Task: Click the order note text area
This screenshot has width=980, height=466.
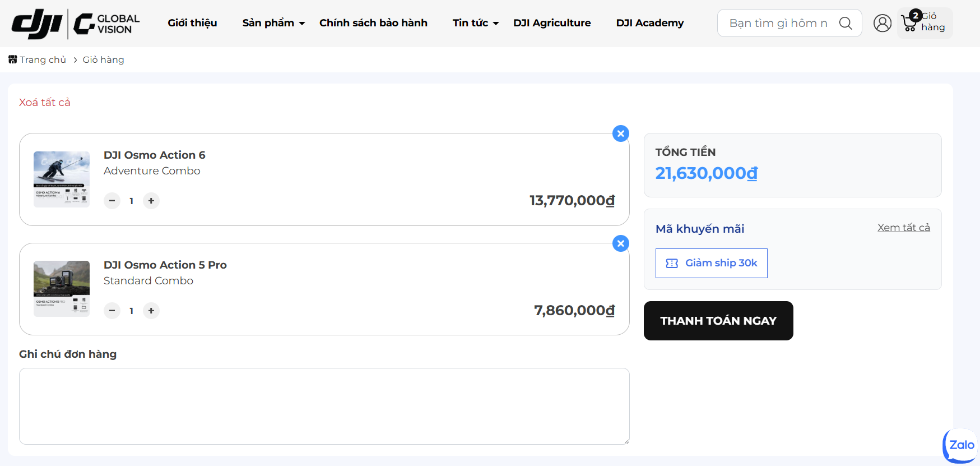Action: click(324, 406)
